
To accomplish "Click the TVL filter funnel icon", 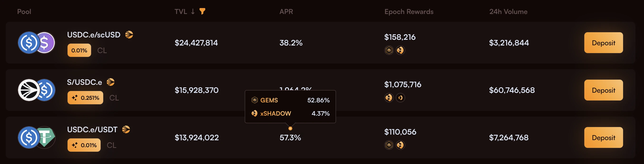I will 202,11.
